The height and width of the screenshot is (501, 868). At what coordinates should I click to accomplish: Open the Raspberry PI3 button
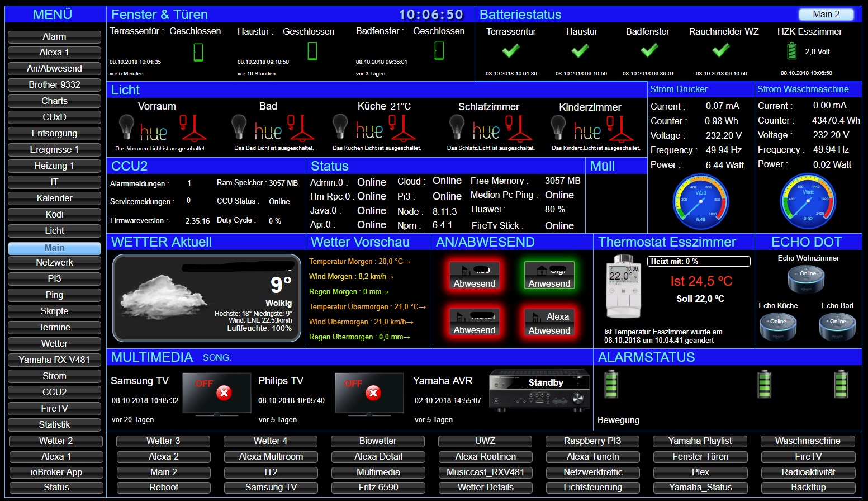[592, 441]
